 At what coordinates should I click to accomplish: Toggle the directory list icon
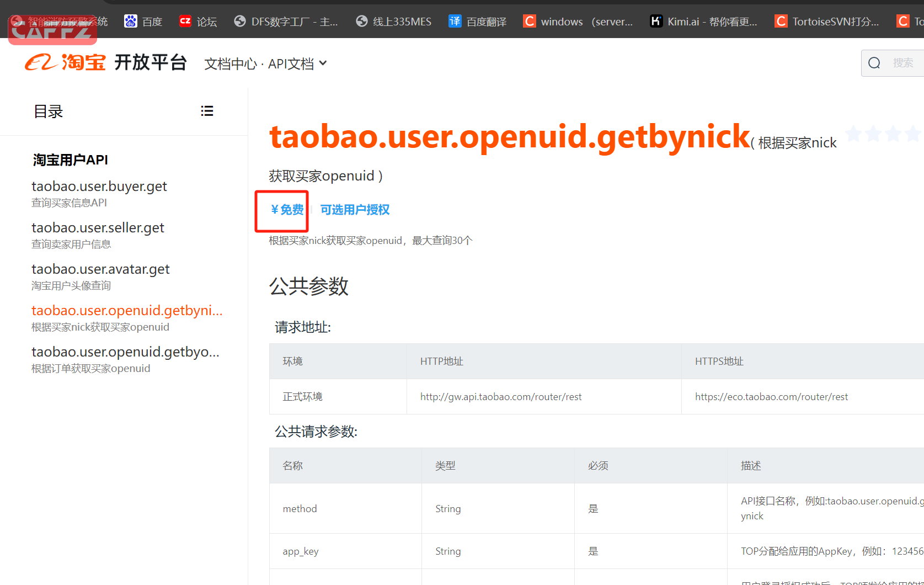tap(207, 111)
